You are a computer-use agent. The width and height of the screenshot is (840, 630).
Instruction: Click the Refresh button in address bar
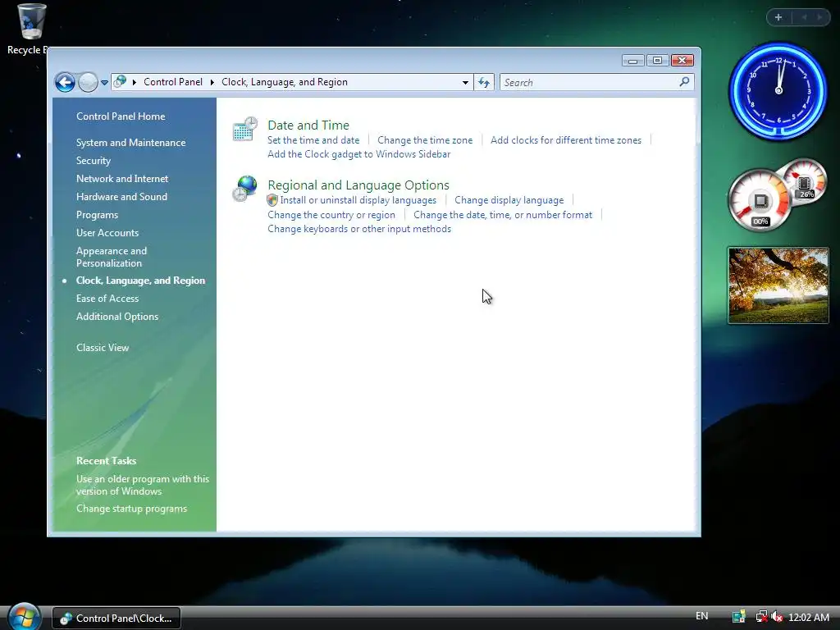[x=484, y=83]
